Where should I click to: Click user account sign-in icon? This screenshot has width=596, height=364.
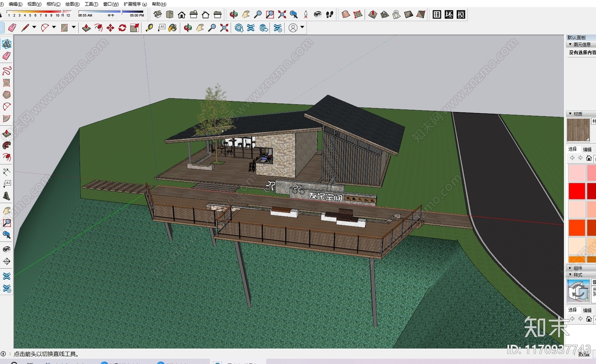tap(293, 28)
